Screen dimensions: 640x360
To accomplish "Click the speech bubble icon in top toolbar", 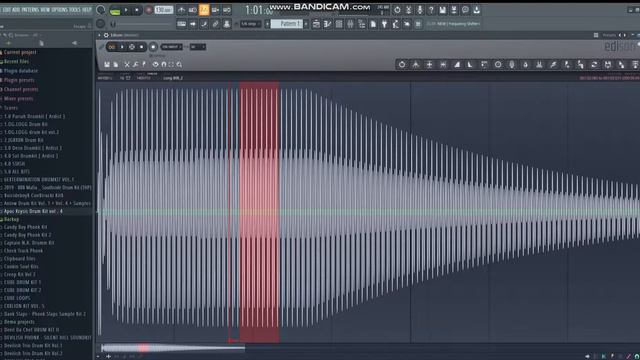I will click(465, 10).
